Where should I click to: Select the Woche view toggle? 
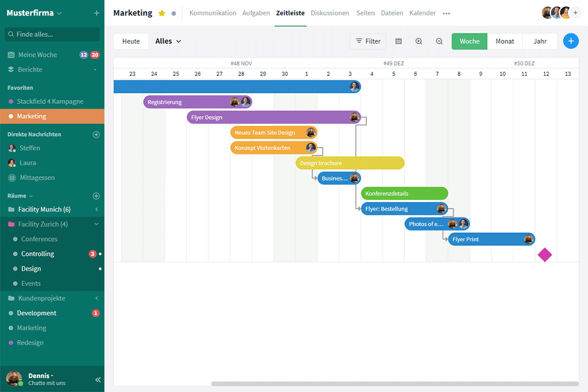pos(469,41)
